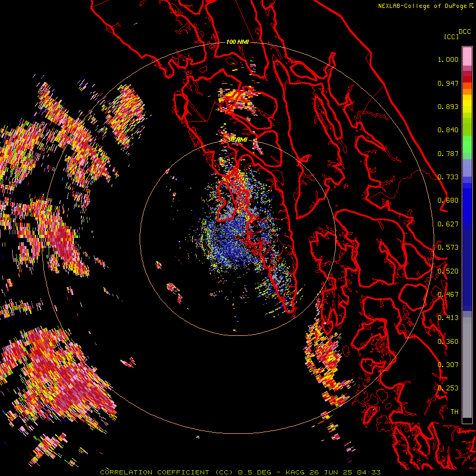Click the 100 NMI range ring label

coord(237,42)
